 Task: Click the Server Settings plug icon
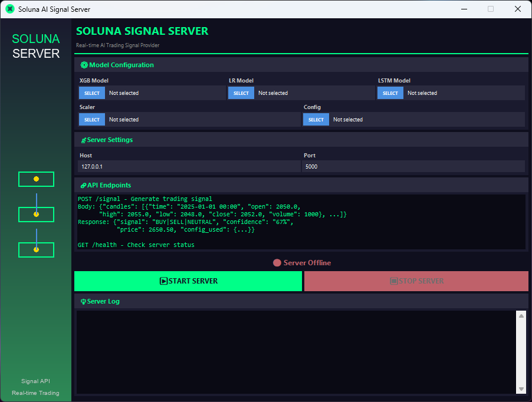coord(84,140)
